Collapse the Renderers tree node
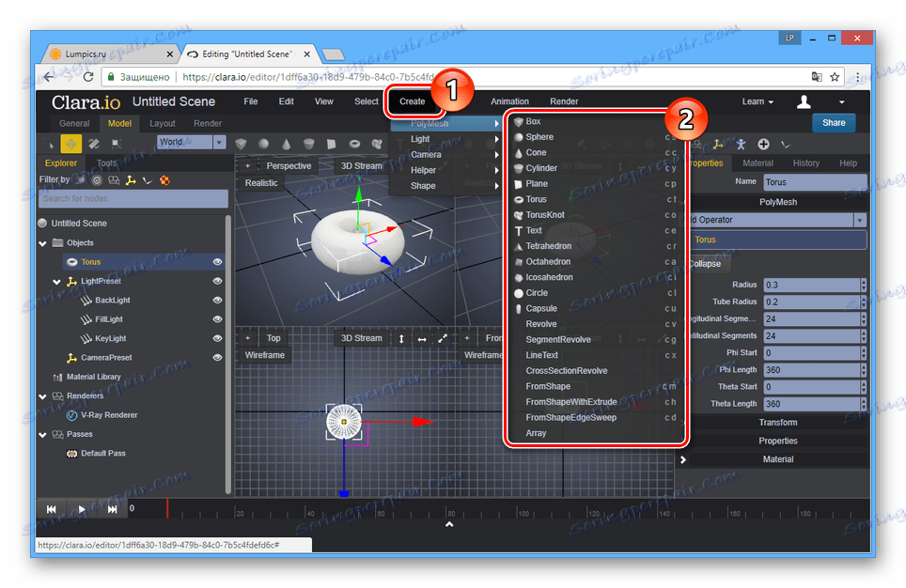 click(x=42, y=396)
